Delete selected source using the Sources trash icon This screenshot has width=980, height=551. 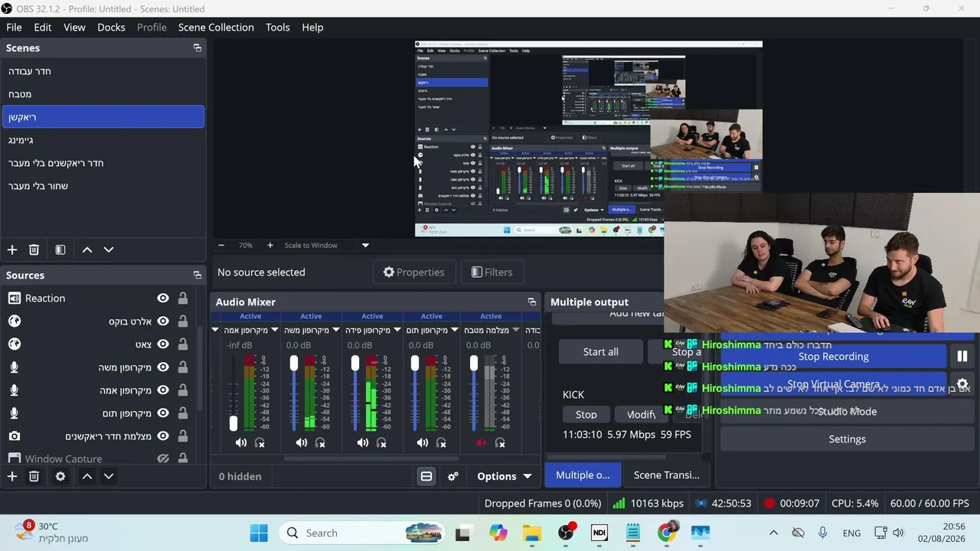[34, 476]
